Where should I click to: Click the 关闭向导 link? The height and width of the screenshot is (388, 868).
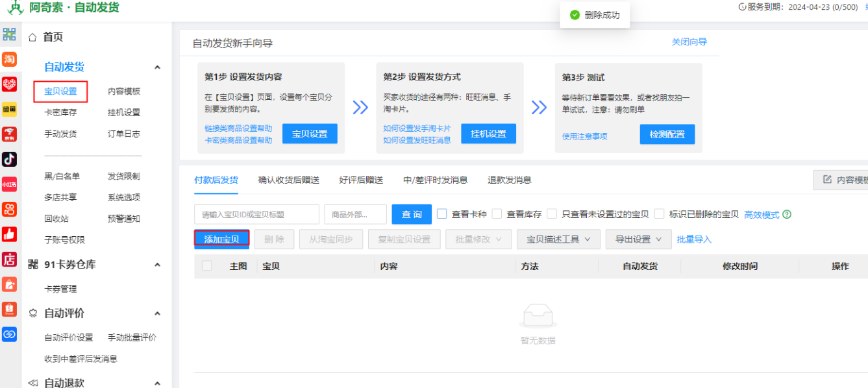(689, 42)
